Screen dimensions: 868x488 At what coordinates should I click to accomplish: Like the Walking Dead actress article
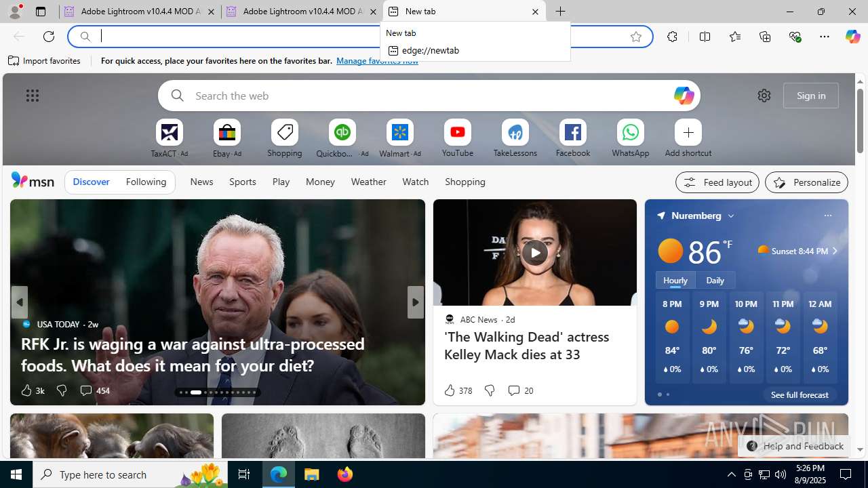pos(458,390)
